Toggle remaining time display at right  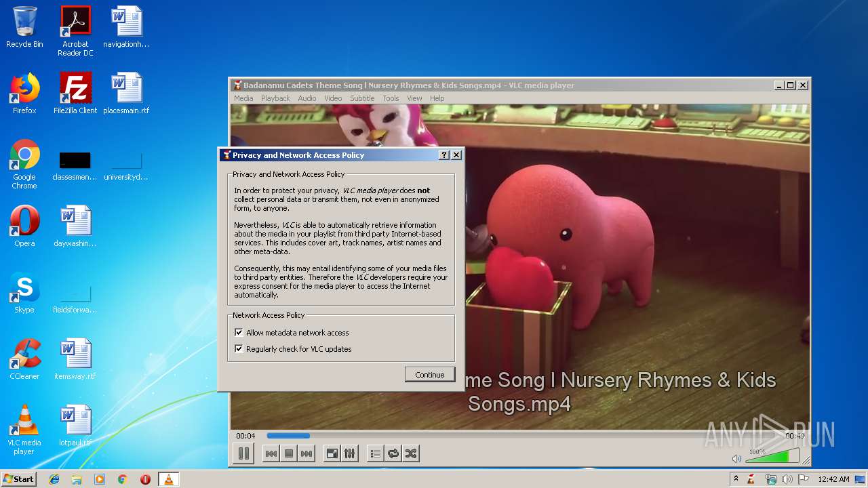(x=794, y=436)
